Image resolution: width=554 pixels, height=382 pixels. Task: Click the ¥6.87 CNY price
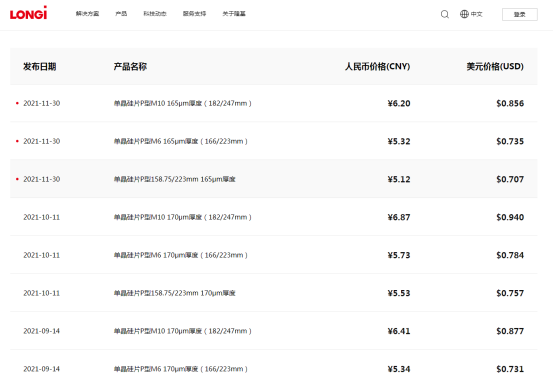pyautogui.click(x=399, y=217)
